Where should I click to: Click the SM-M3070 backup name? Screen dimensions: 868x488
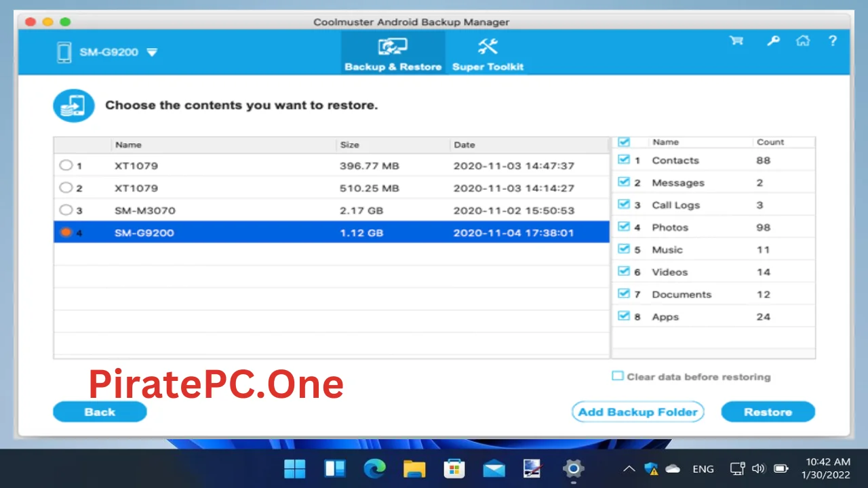coord(144,210)
